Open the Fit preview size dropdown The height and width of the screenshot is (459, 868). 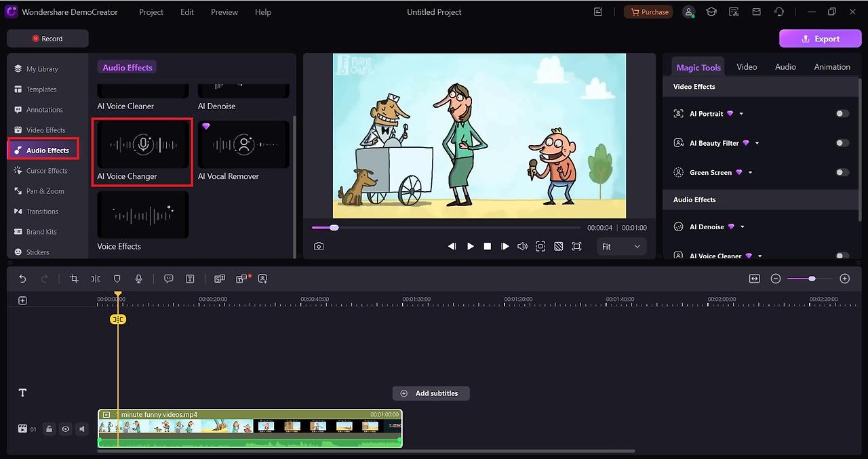(x=620, y=247)
